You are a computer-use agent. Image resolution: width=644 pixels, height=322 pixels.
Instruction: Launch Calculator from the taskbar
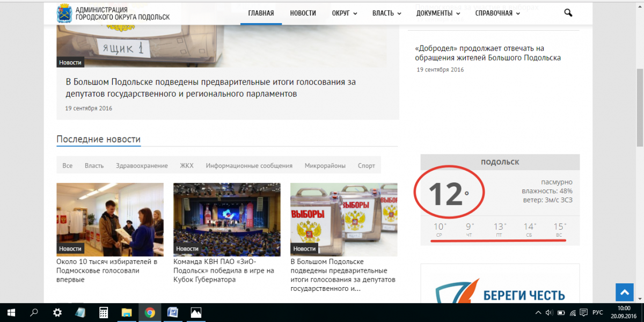[x=104, y=312]
